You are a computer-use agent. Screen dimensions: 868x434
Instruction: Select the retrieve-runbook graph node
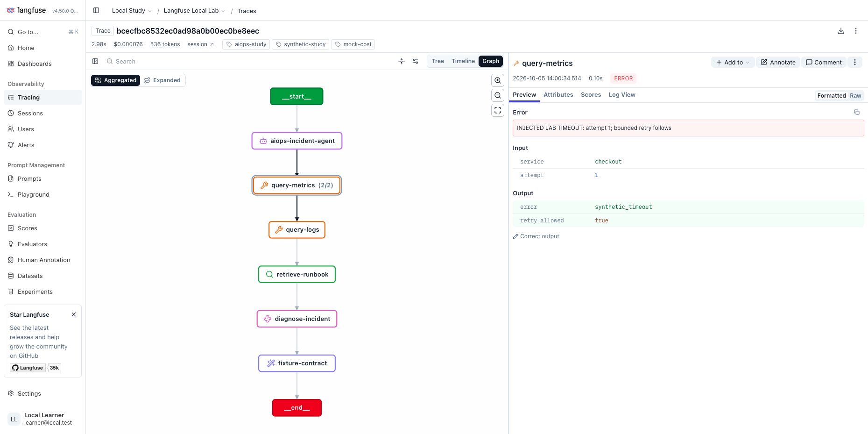(x=297, y=274)
